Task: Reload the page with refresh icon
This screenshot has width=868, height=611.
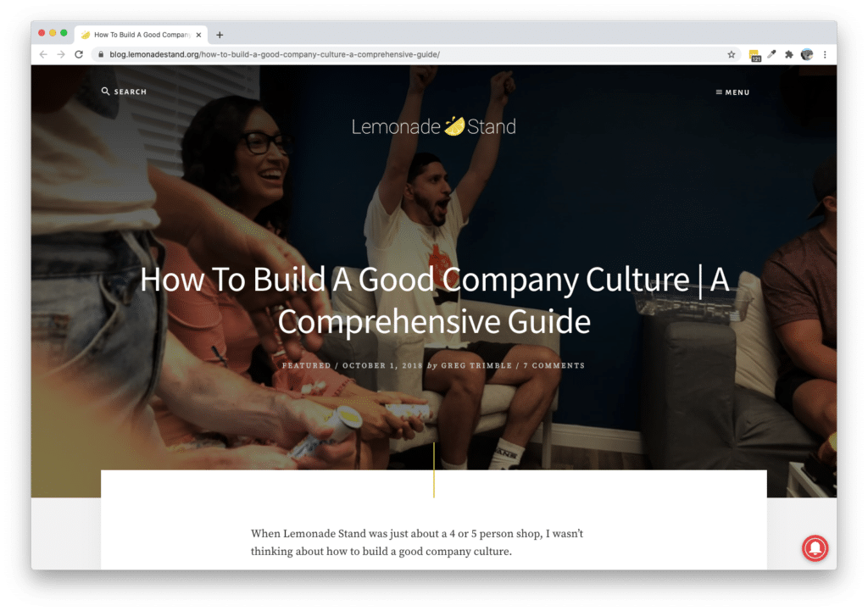Action: click(x=79, y=54)
